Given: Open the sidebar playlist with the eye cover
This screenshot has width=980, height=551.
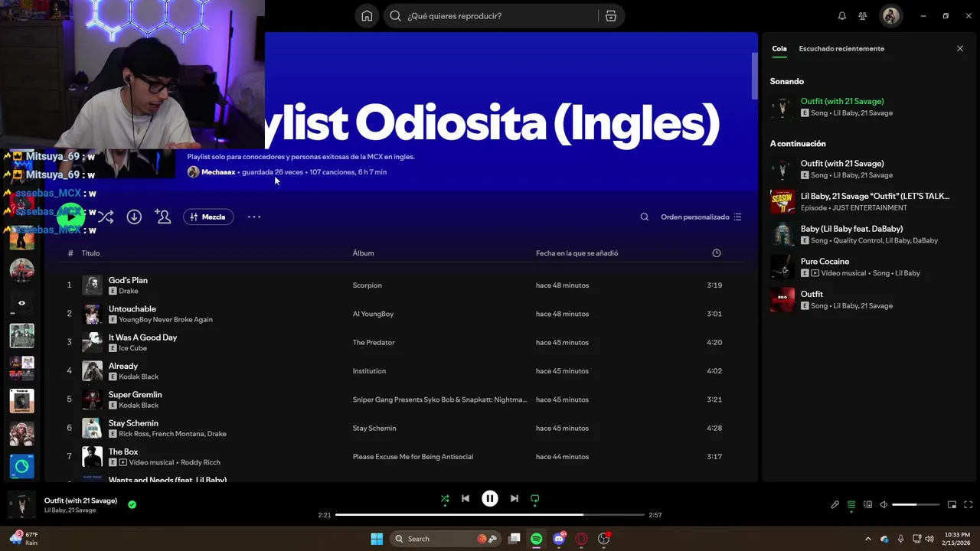Looking at the screenshot, I should point(21,303).
